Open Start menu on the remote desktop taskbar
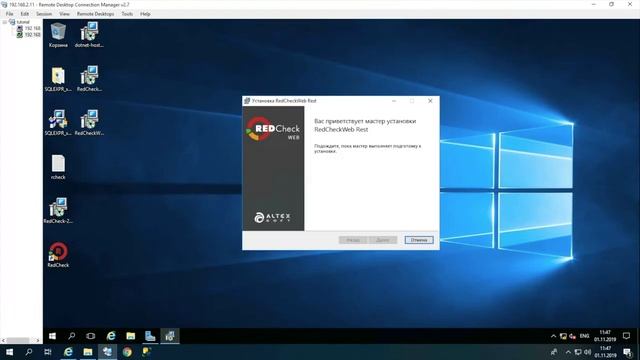Viewport: 640px width, 360px height. (x=52, y=336)
